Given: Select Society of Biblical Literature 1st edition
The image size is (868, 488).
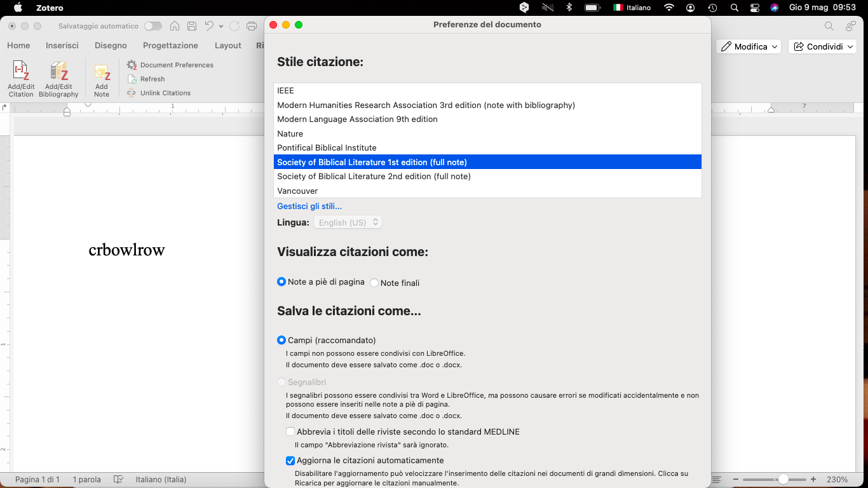Looking at the screenshot, I should coord(487,162).
